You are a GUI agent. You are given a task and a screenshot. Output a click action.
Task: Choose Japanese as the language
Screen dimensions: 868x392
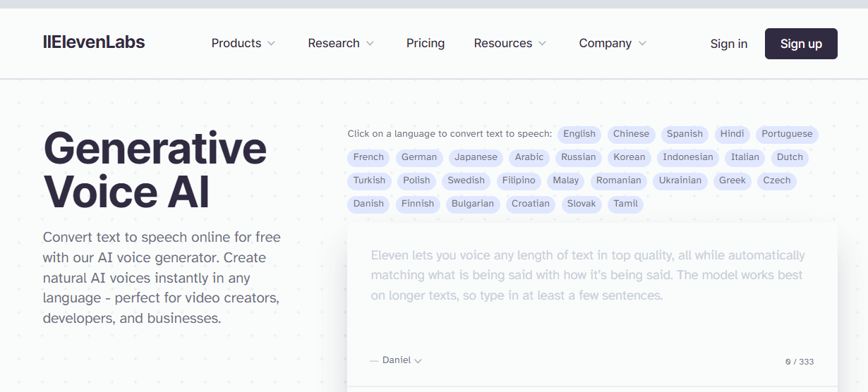coord(476,157)
